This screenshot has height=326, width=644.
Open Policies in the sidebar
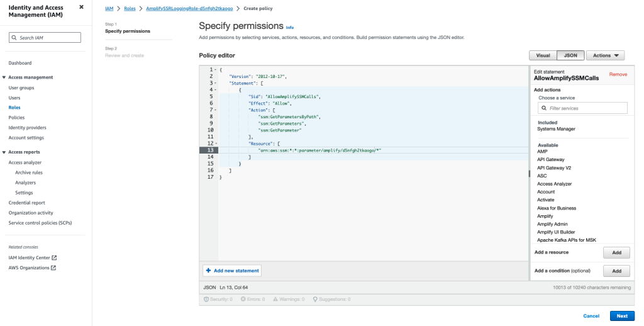click(x=16, y=118)
